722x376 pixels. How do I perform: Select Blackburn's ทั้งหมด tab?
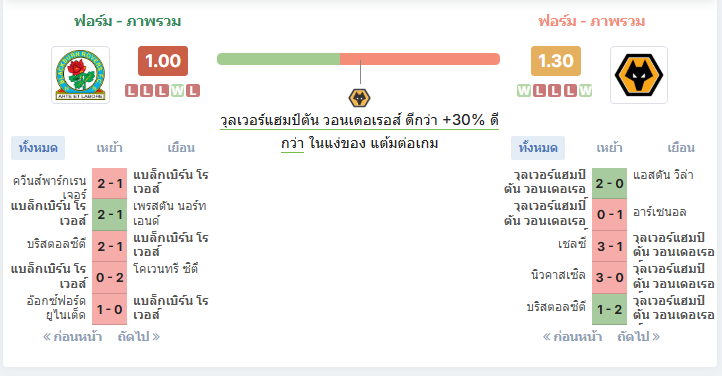38,148
